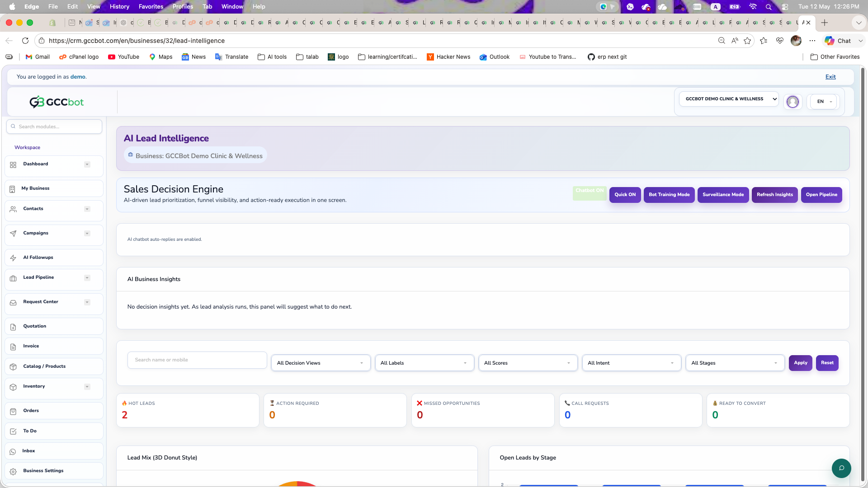Open the View menu in menu bar
868x488 pixels.
(94, 7)
